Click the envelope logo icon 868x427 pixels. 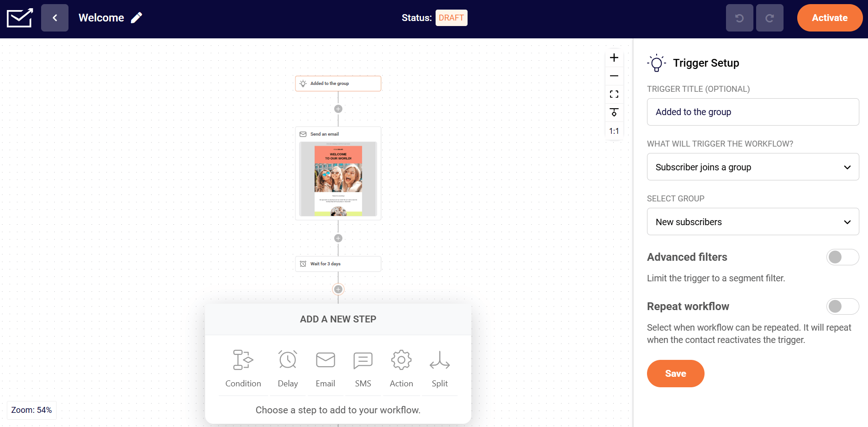[x=20, y=18]
